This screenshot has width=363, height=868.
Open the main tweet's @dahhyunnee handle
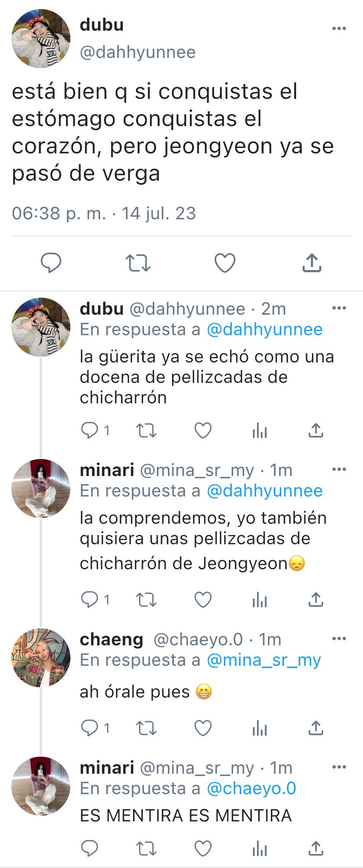pos(138,52)
